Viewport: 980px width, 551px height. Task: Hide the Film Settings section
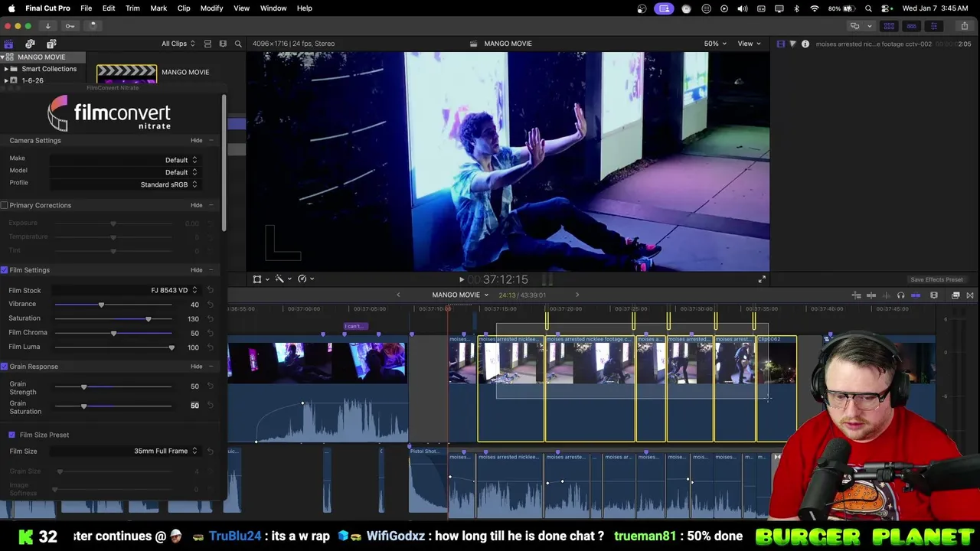[197, 270]
